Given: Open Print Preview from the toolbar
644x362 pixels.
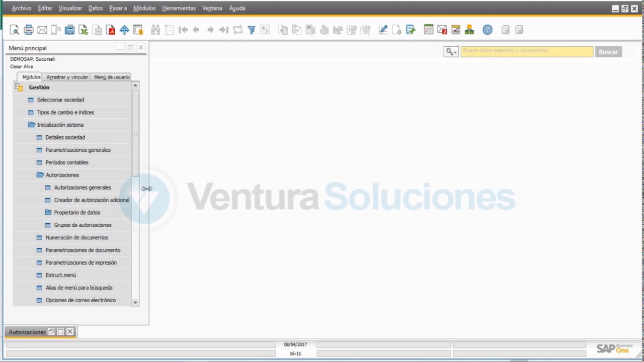Looking at the screenshot, I should point(15,30).
